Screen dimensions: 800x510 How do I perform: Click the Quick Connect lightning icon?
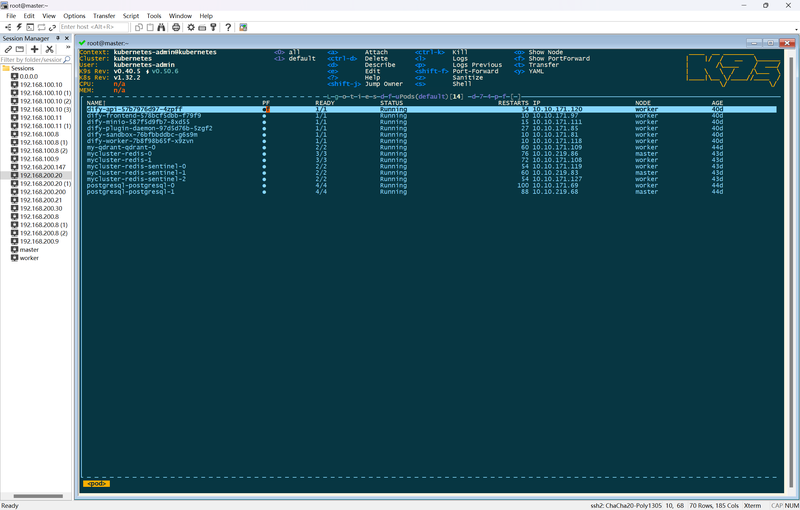point(20,27)
